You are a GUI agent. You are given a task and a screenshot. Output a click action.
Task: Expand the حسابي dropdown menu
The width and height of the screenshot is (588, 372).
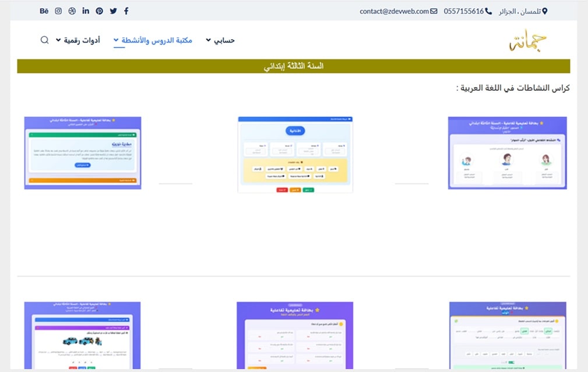(x=220, y=40)
